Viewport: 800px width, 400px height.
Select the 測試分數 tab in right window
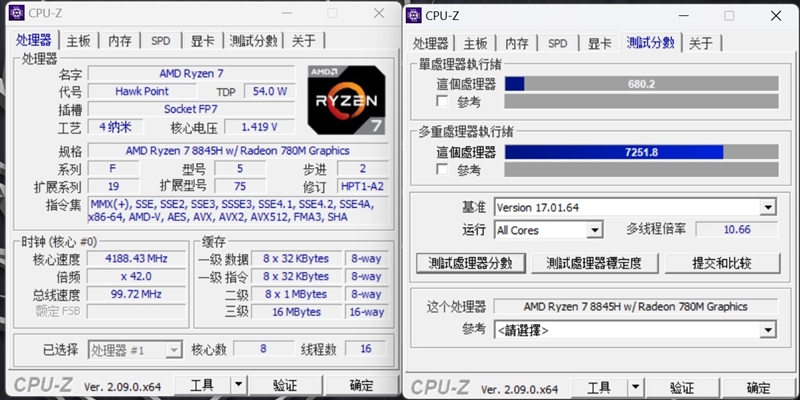pos(651,43)
